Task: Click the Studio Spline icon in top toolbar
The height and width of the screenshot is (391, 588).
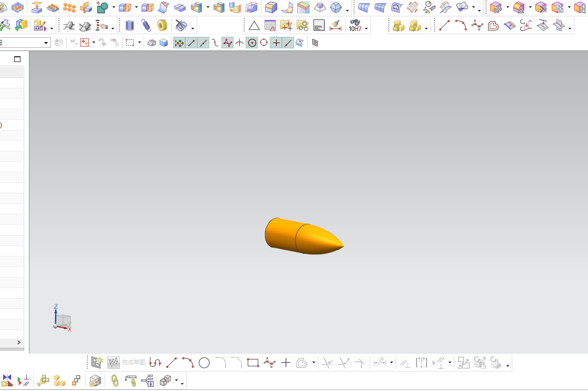Action: [477, 26]
